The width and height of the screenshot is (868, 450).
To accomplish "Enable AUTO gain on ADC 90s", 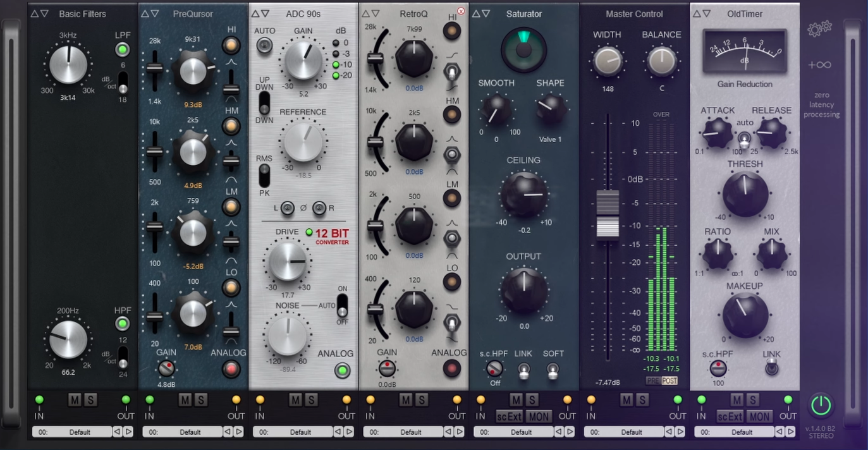I will 264,45.
